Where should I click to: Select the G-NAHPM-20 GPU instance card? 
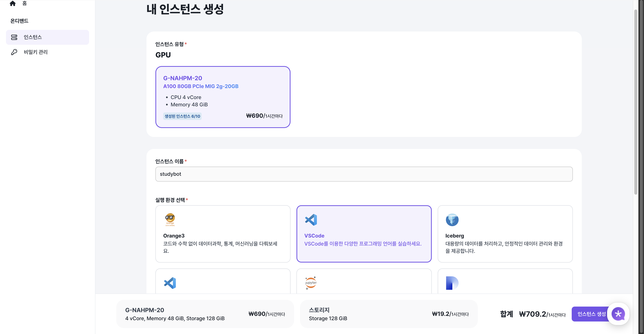pyautogui.click(x=222, y=97)
